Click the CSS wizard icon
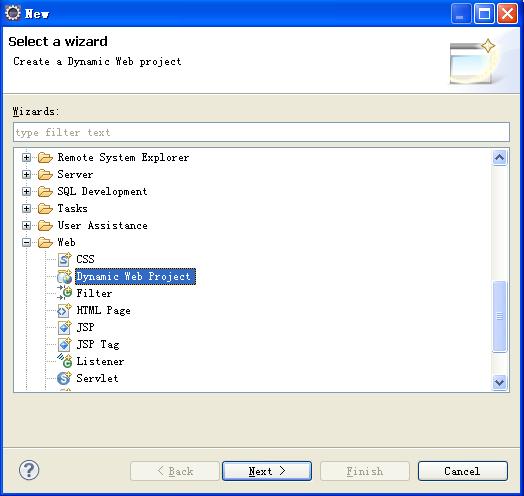Viewport: 524px width, 496px height. click(64, 259)
